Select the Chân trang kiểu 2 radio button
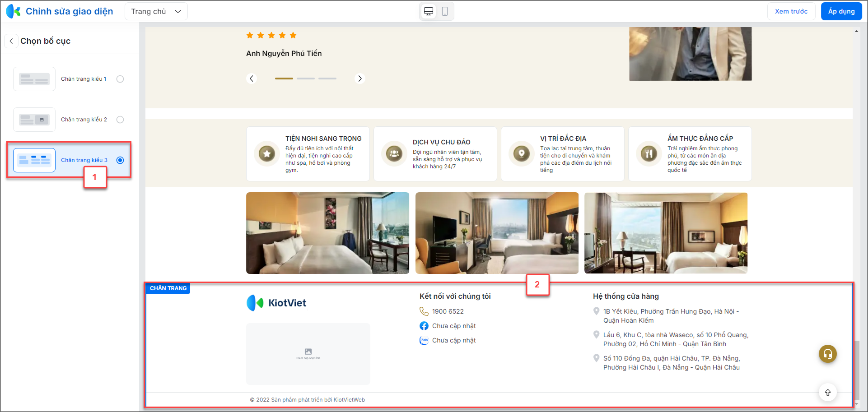868x412 pixels. 120,120
